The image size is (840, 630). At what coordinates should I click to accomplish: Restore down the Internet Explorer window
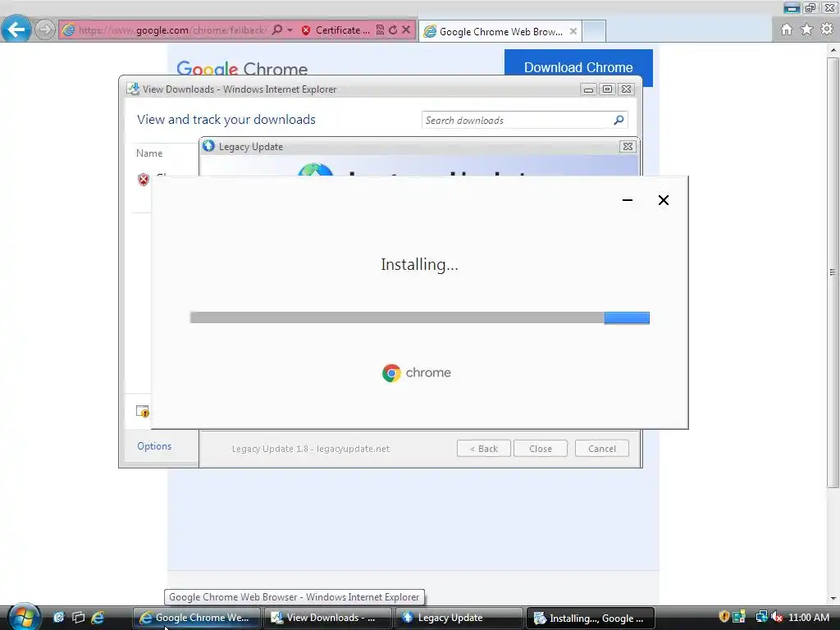point(810,8)
